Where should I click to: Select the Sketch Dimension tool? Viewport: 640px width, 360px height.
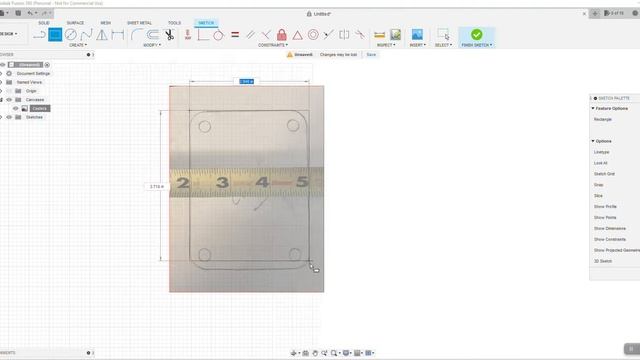coord(118,35)
